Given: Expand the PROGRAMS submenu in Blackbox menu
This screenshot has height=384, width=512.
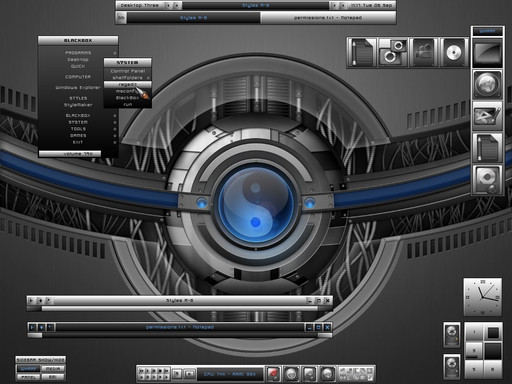Looking at the screenshot, I should point(78,53).
